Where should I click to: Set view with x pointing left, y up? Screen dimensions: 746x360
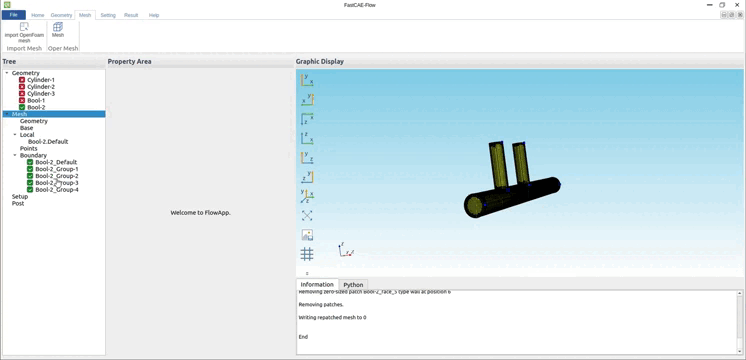(307, 99)
